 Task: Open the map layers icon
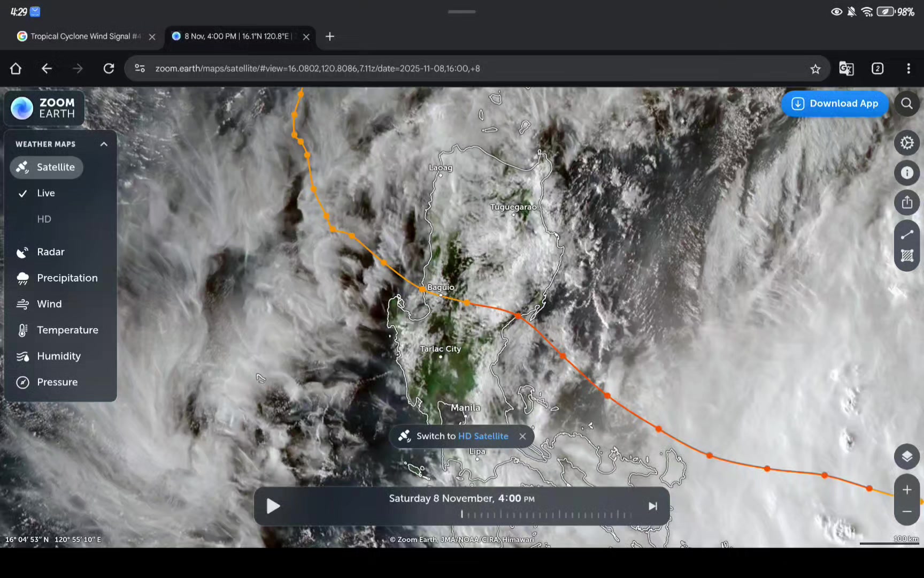coord(907,457)
